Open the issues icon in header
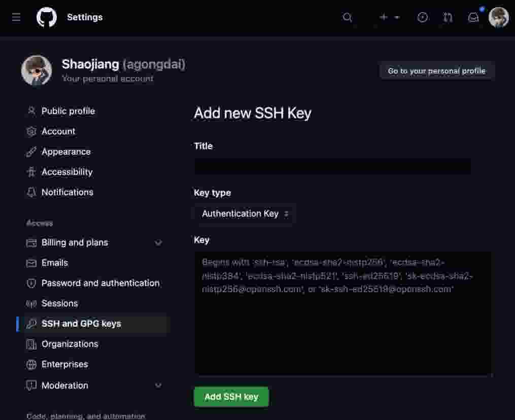Viewport: 515px width, 420px height. point(422,17)
